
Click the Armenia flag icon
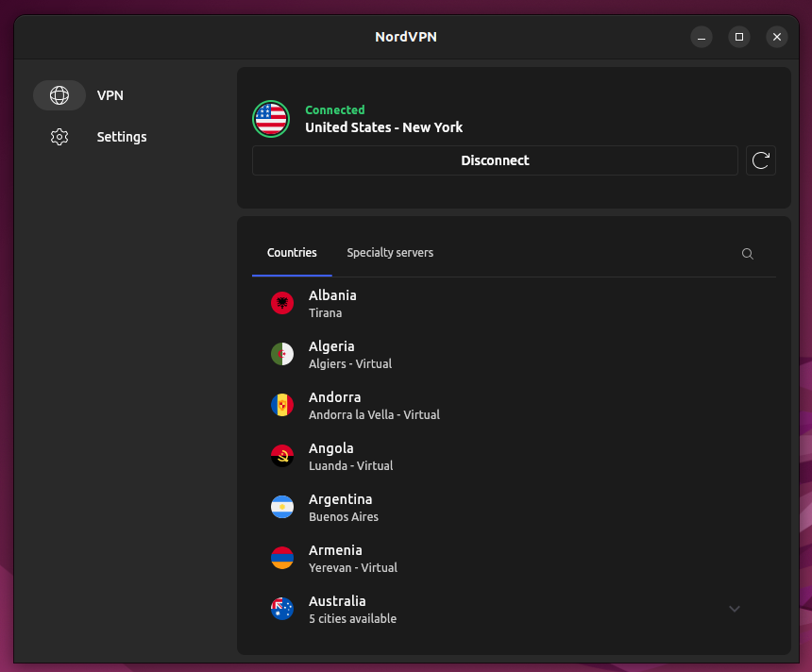click(282, 559)
